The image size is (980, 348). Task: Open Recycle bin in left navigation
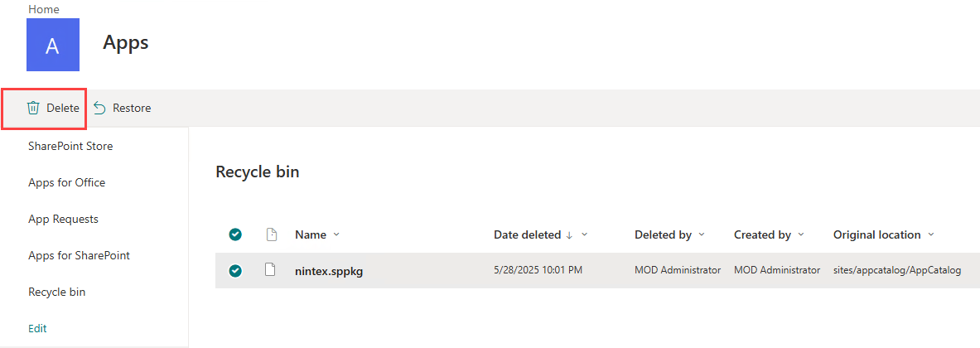56,292
